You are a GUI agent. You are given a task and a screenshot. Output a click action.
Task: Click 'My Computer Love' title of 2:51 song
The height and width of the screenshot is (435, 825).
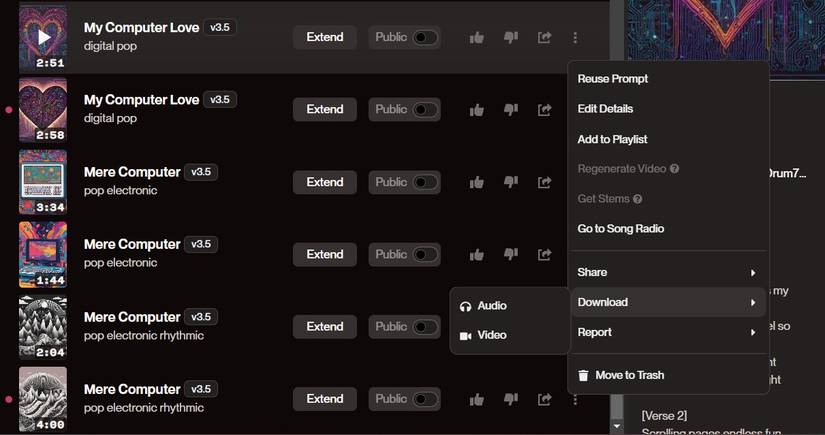(x=141, y=28)
